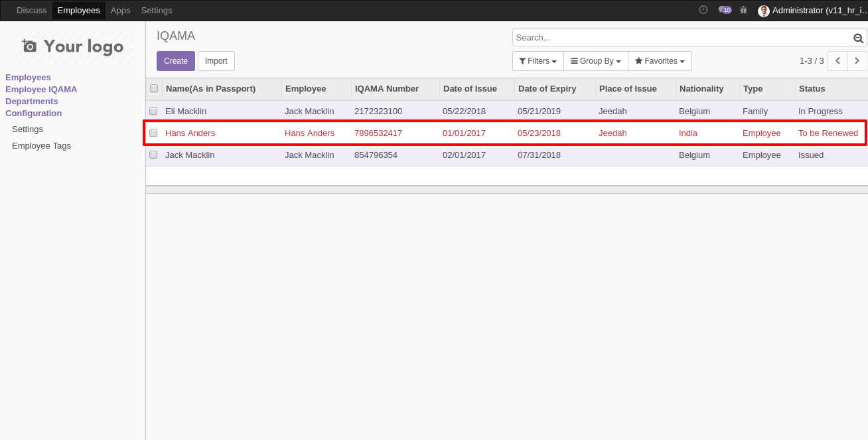Go to next page arrow
The height and width of the screenshot is (440, 868).
coord(857,61)
